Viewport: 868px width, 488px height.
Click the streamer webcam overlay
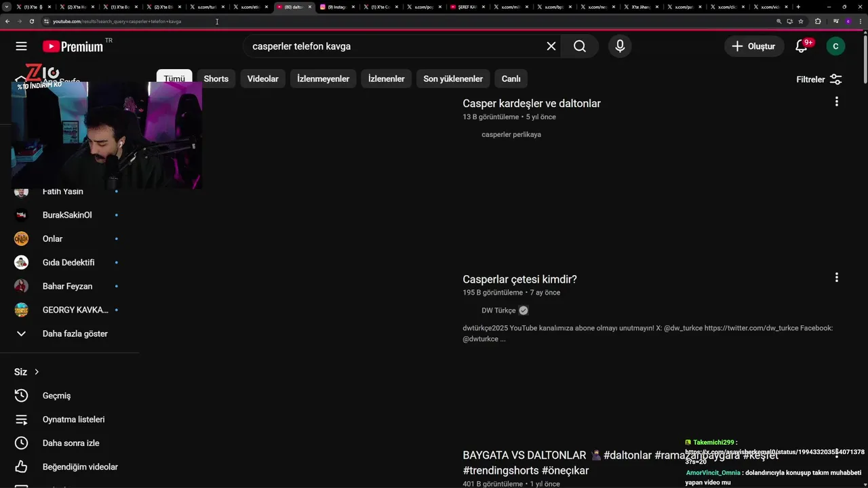coord(106,136)
